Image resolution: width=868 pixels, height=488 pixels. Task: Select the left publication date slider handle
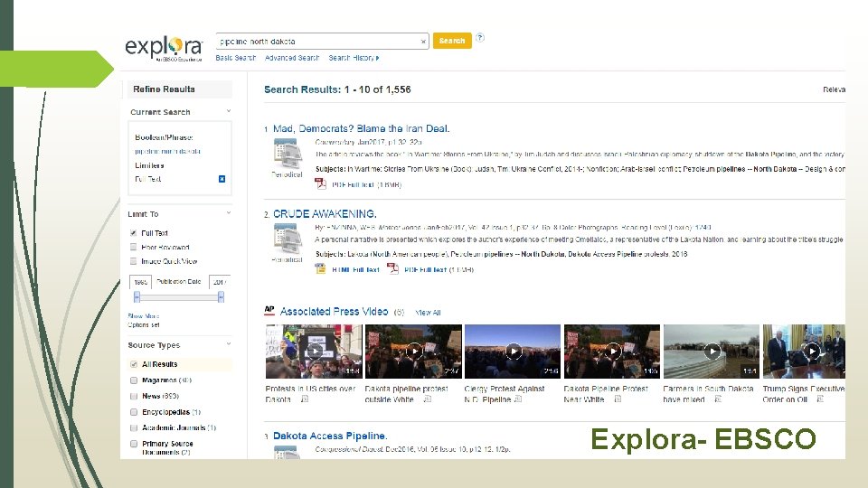pos(137,297)
